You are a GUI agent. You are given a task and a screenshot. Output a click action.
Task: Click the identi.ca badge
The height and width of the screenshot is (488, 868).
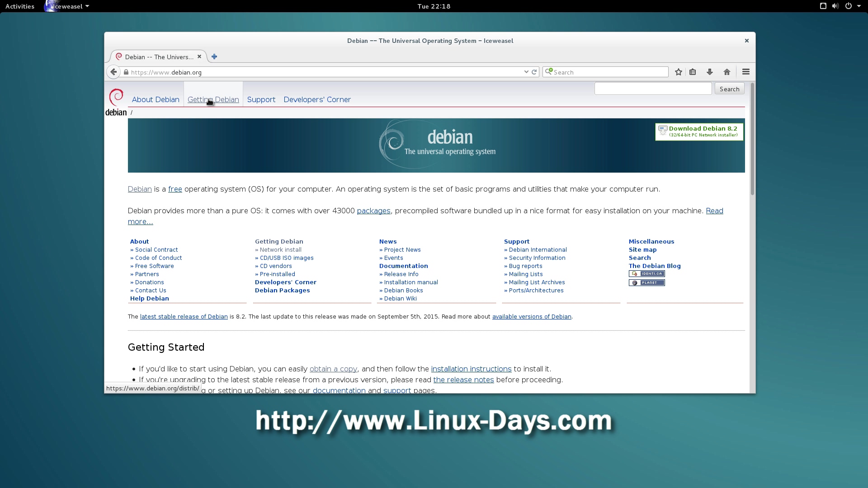pyautogui.click(x=646, y=274)
